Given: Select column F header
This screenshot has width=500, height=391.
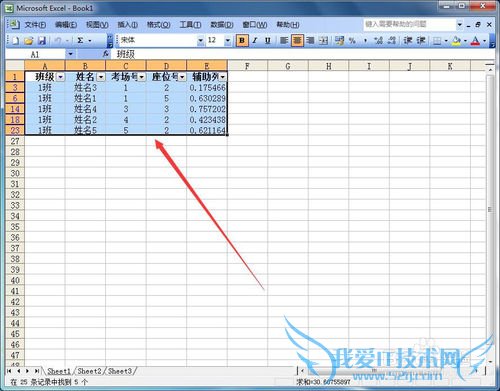Looking at the screenshot, I should click(247, 66).
